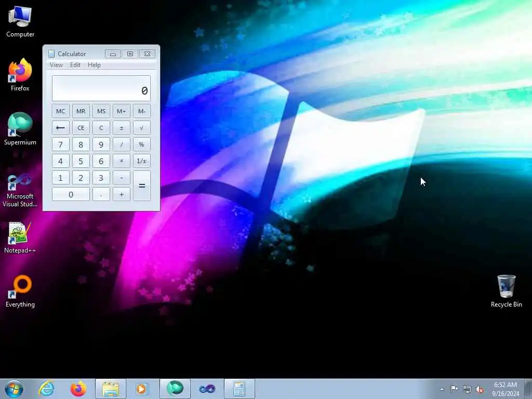Click the reciprocal 1/x button
This screenshot has width=532, height=399.
click(x=142, y=161)
